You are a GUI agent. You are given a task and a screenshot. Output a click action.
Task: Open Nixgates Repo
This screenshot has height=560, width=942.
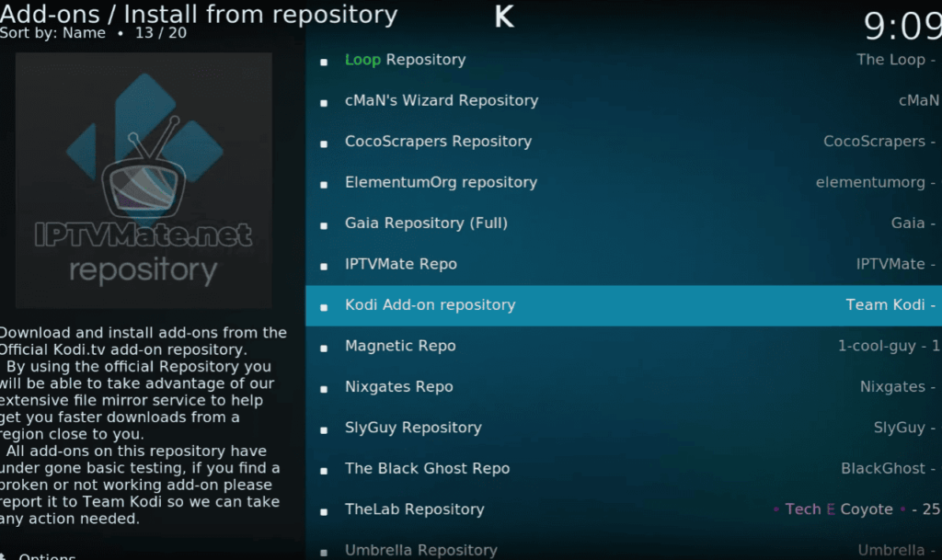(x=624, y=387)
